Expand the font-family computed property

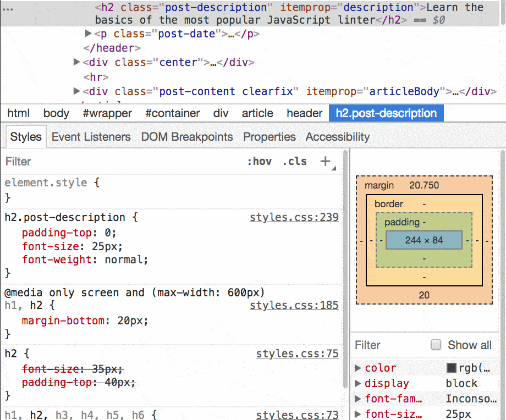pos(359,399)
